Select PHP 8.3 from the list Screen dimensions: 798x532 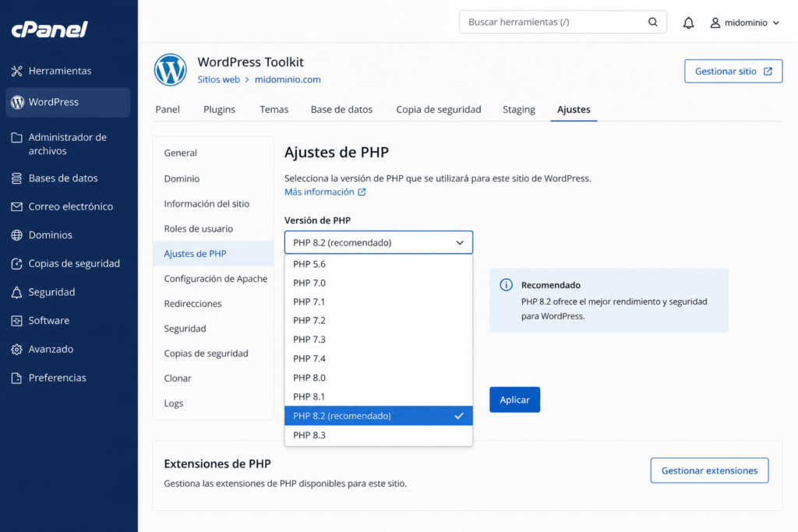pos(378,435)
